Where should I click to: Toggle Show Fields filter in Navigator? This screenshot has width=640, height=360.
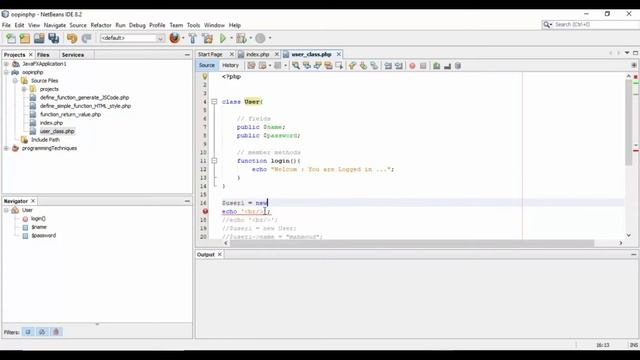28,332
